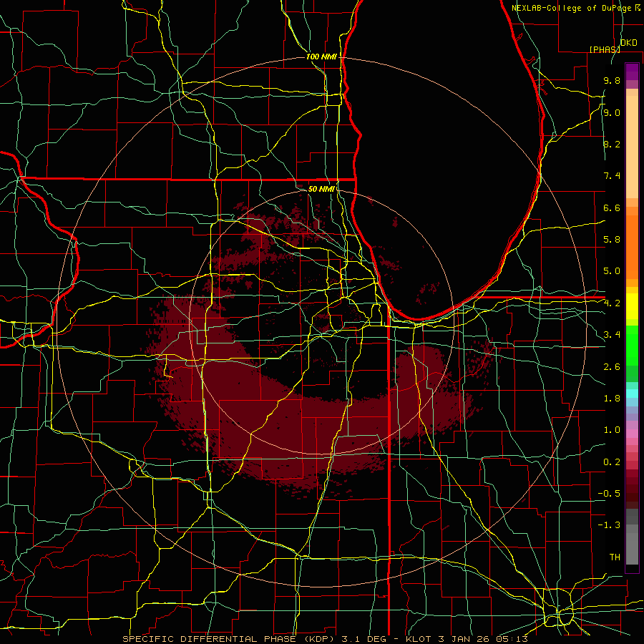The image size is (644, 644).
Task: Click the Specific Differential Phase title line
Action: [325, 639]
